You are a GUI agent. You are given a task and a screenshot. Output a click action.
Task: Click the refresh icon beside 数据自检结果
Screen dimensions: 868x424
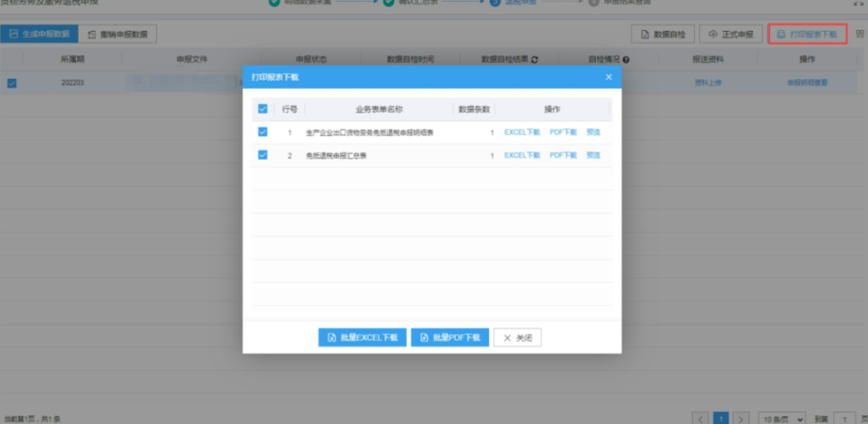[x=535, y=60]
